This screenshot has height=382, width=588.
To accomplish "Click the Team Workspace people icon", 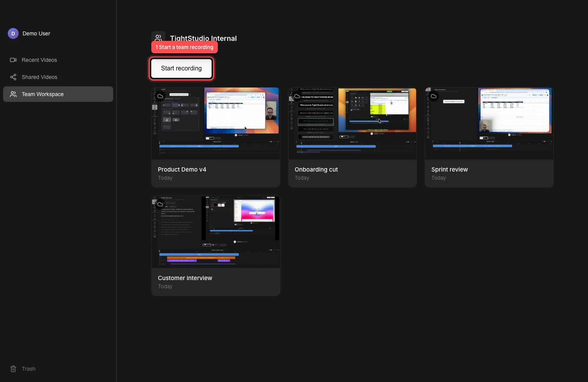I will pyautogui.click(x=13, y=94).
